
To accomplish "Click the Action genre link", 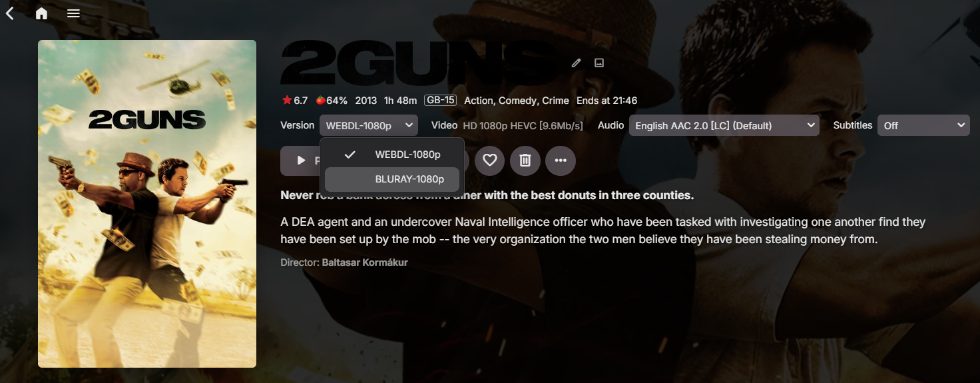I will click(x=479, y=101).
